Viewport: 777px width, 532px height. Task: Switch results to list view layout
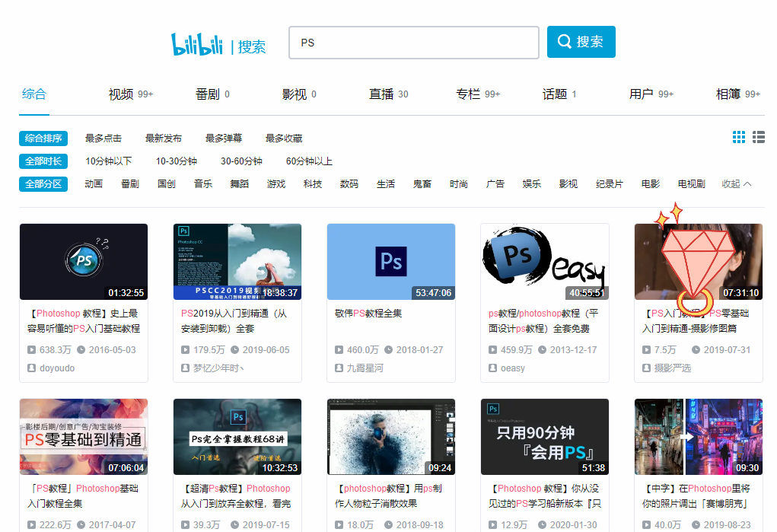coord(758,137)
